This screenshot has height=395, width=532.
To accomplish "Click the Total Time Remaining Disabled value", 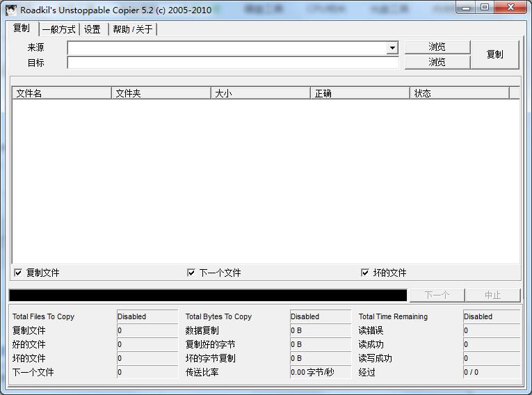I will point(492,316).
